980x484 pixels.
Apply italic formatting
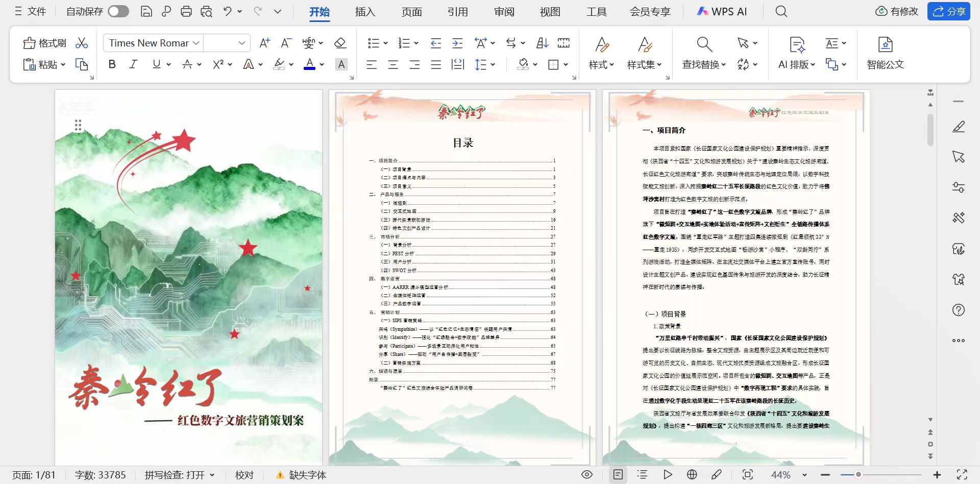133,64
